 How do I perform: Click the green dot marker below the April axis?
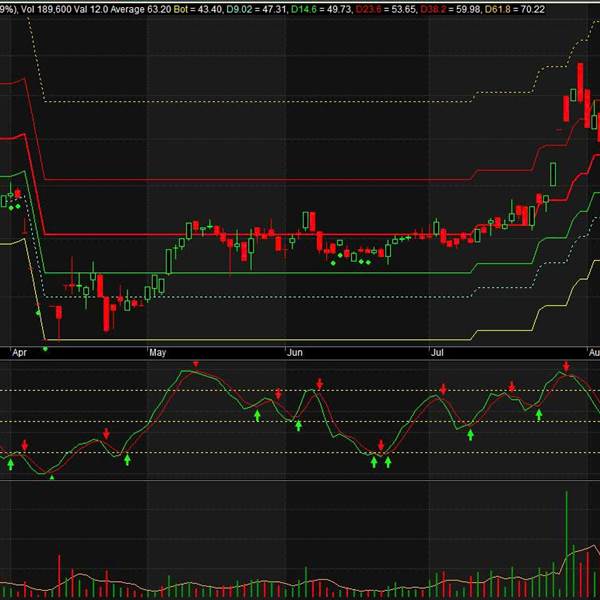coord(46,349)
